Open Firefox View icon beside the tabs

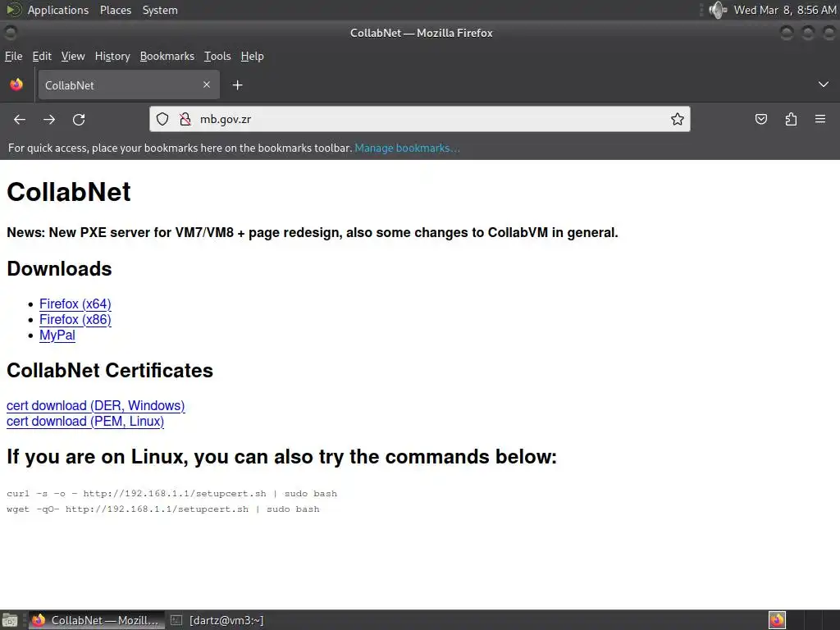(x=16, y=84)
